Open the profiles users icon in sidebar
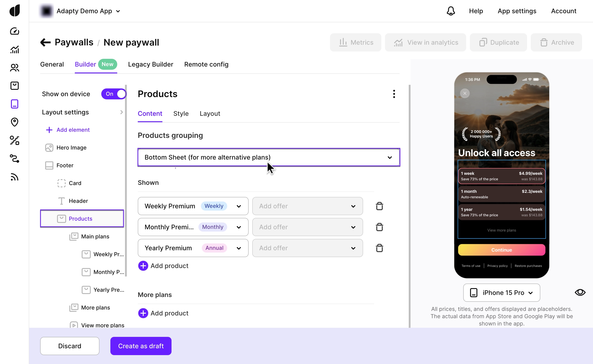 pyautogui.click(x=14, y=68)
